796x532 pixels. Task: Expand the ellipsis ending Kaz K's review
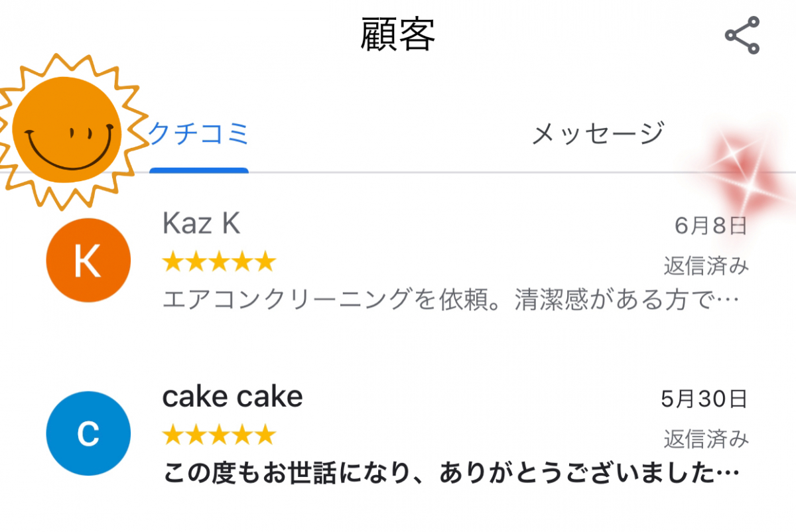728,302
